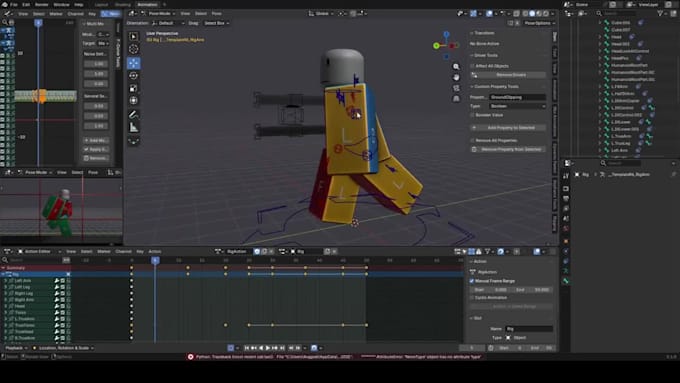Select the Rotate tool in viewport toolbar
This screenshot has height=383, width=680.
pos(134,76)
